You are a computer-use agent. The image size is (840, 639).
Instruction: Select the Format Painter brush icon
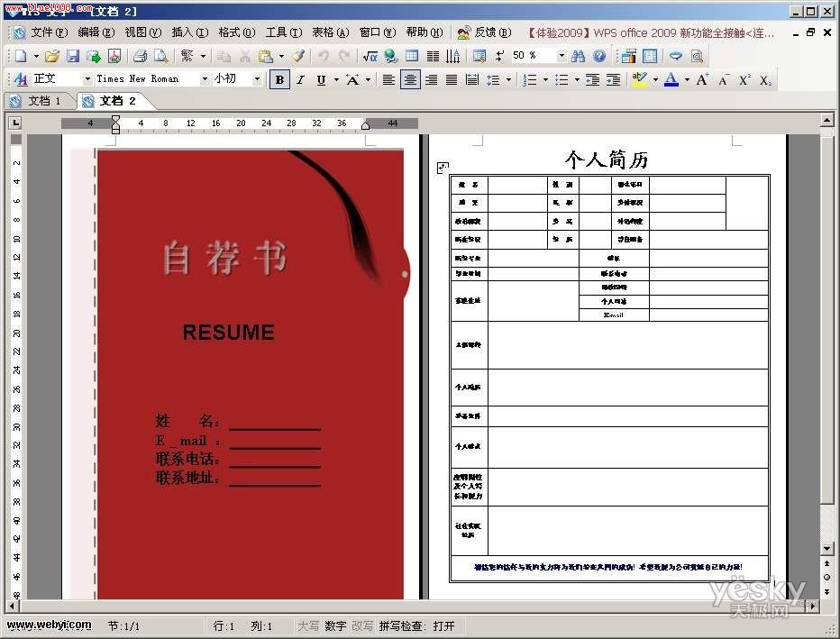pos(297,56)
